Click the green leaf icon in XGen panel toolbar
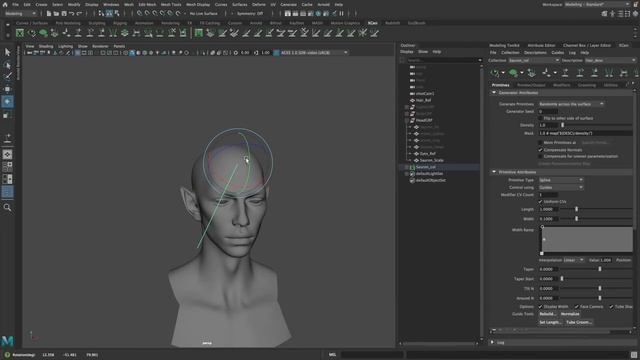The height and width of the screenshot is (360, 640). tap(513, 73)
